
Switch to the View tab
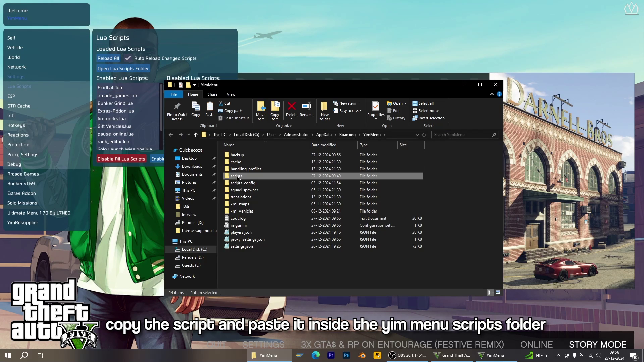pyautogui.click(x=231, y=94)
